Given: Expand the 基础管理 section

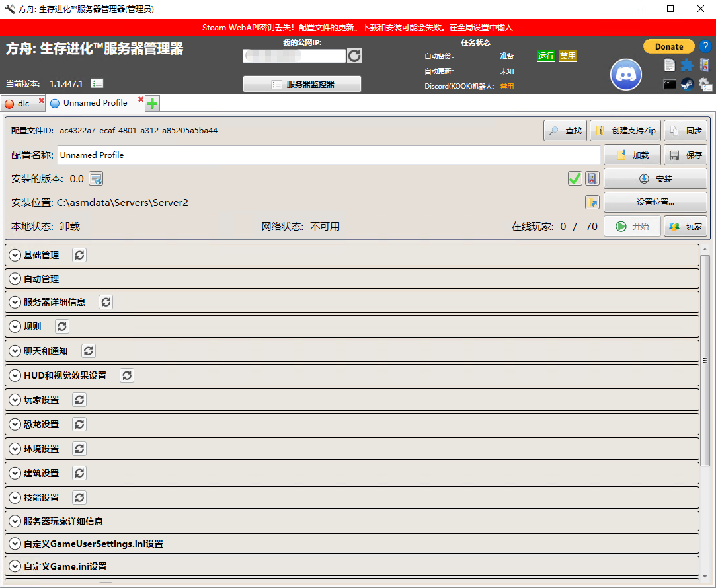Looking at the screenshot, I should pos(15,255).
